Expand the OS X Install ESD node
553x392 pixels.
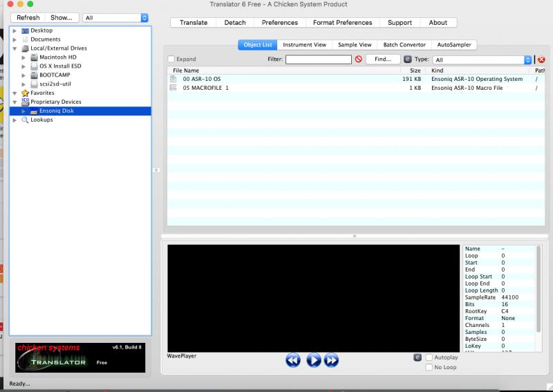tap(24, 66)
